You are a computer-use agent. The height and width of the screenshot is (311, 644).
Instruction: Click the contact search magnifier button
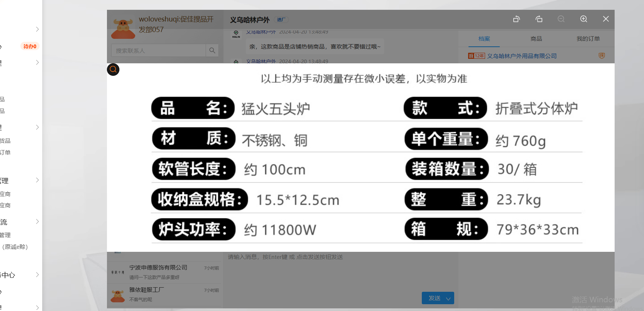(x=212, y=51)
